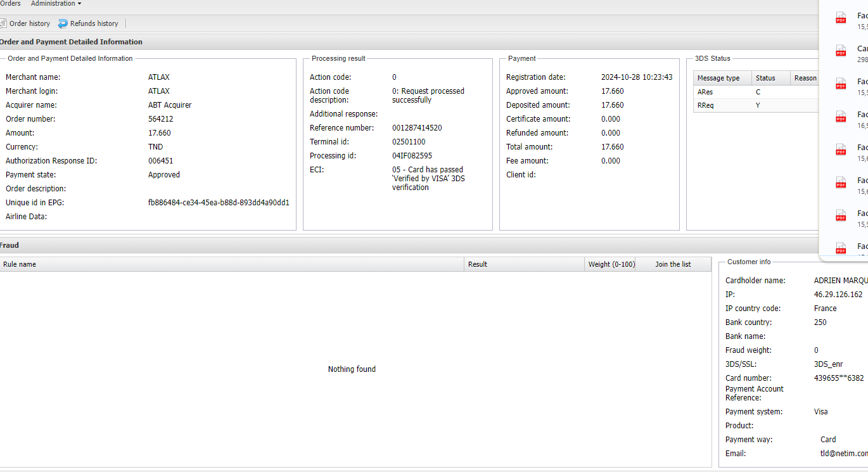
Task: Click the Weight (0-100) column header
Action: tap(611, 264)
